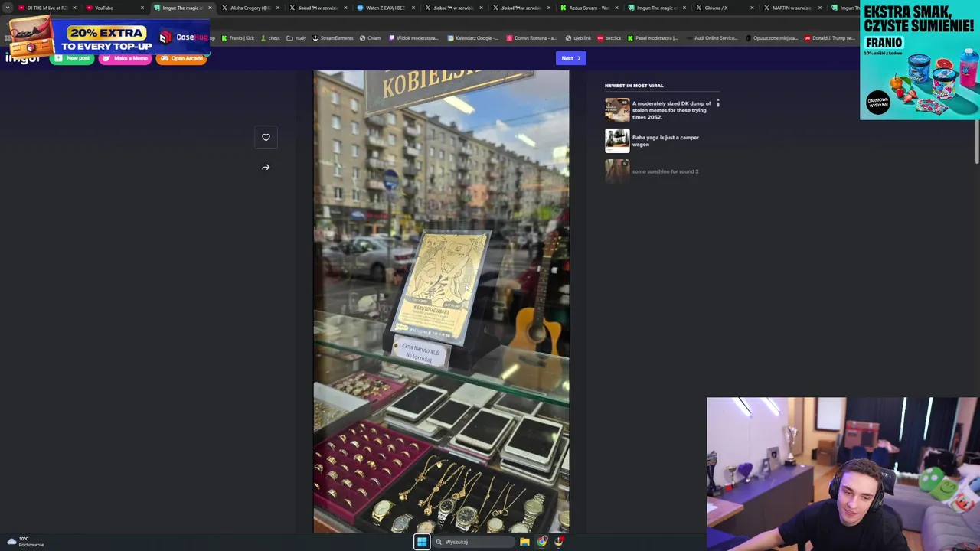Close the YouTube tab
This screenshot has height=551, width=980.
click(x=142, y=8)
